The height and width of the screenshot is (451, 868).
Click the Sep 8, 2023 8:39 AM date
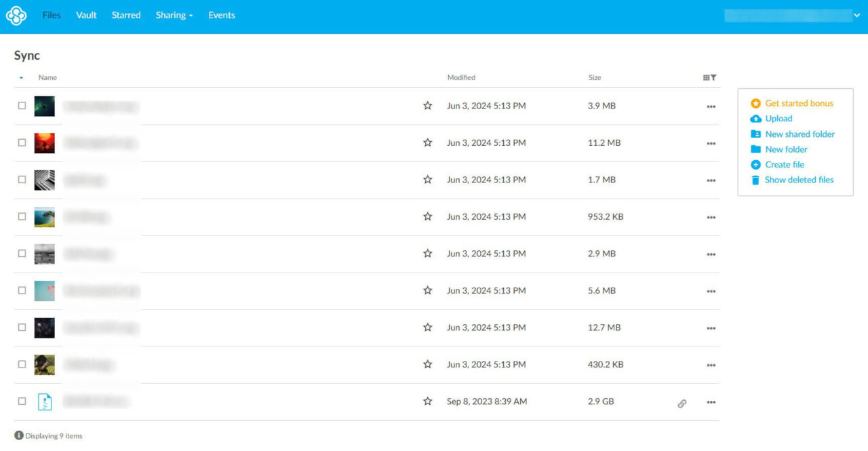tap(487, 401)
